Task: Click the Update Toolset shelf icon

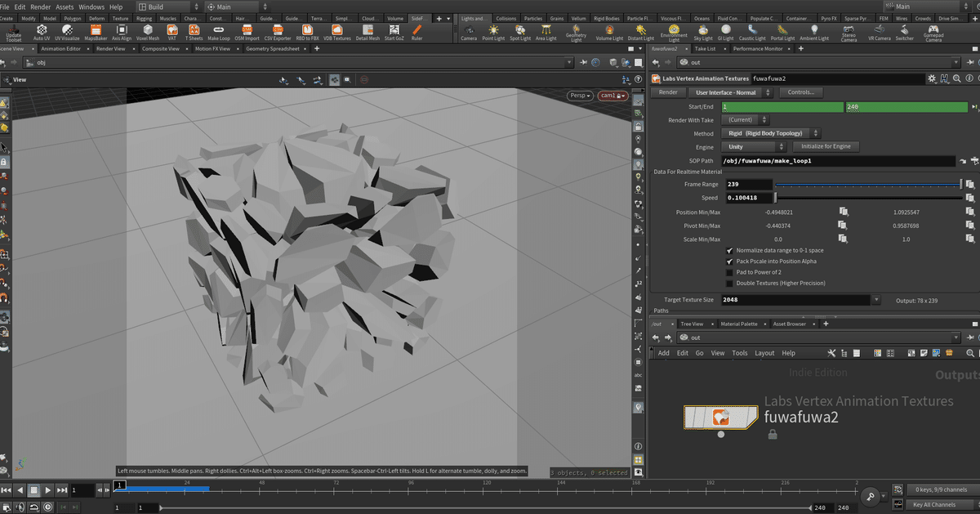Action: point(14,32)
